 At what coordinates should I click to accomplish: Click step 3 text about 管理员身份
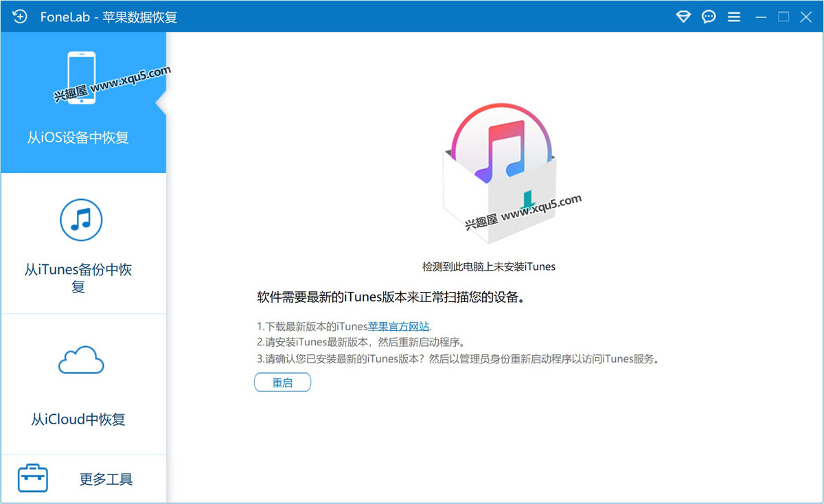coord(458,358)
